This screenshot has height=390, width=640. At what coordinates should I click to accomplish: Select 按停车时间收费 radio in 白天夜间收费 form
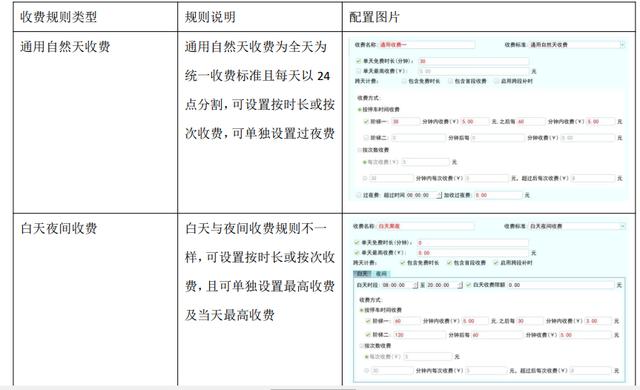point(361,310)
